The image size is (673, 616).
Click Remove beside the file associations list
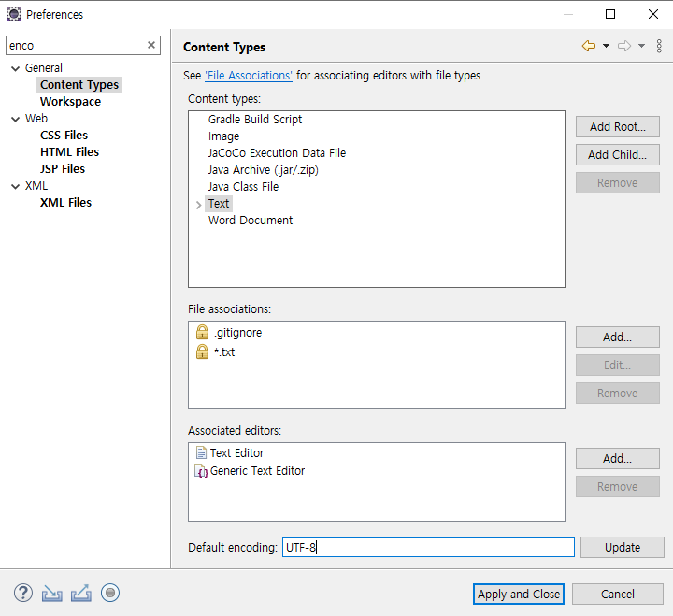pyautogui.click(x=617, y=394)
